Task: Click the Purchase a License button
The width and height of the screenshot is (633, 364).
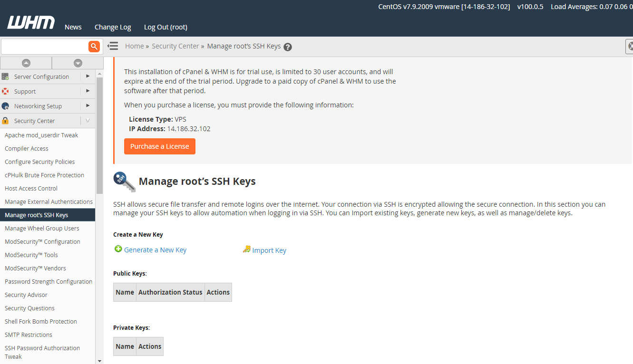Action: pos(160,146)
